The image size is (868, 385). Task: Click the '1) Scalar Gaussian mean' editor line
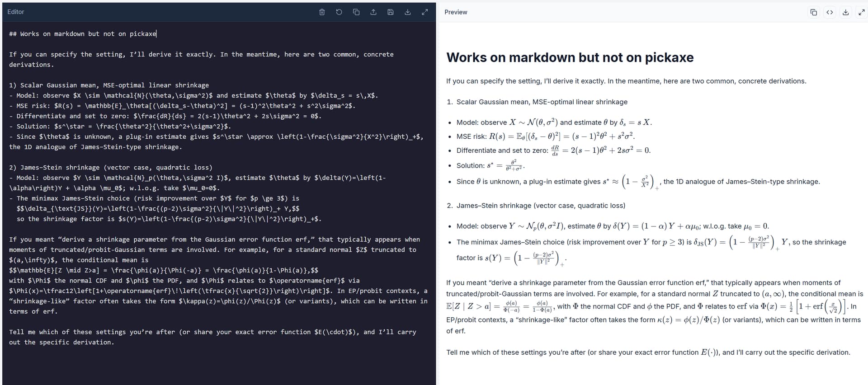click(x=109, y=85)
